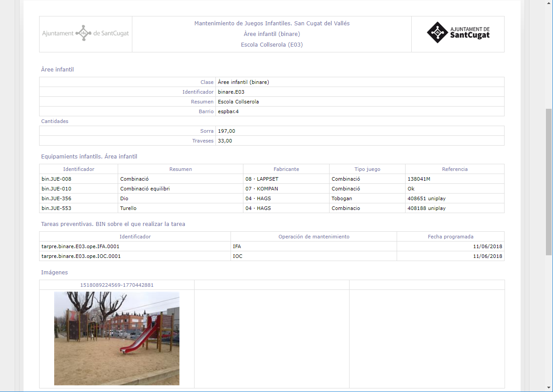Click the 07 · KOMPAN manufacturer cell
The width and height of the screenshot is (553, 392).
click(262, 189)
